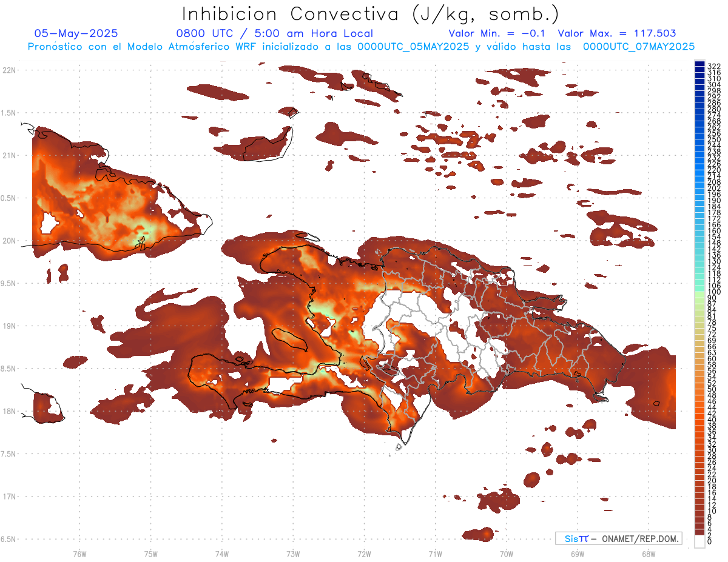This screenshot has width=728, height=562.
Task: Click the '18N' latitude label
Action: click(x=8, y=411)
